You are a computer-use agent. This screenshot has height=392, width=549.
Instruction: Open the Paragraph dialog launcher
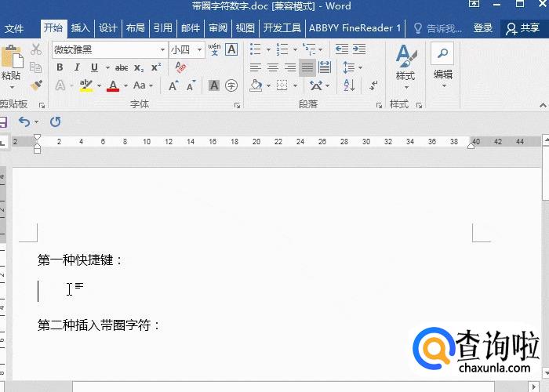coord(379,105)
